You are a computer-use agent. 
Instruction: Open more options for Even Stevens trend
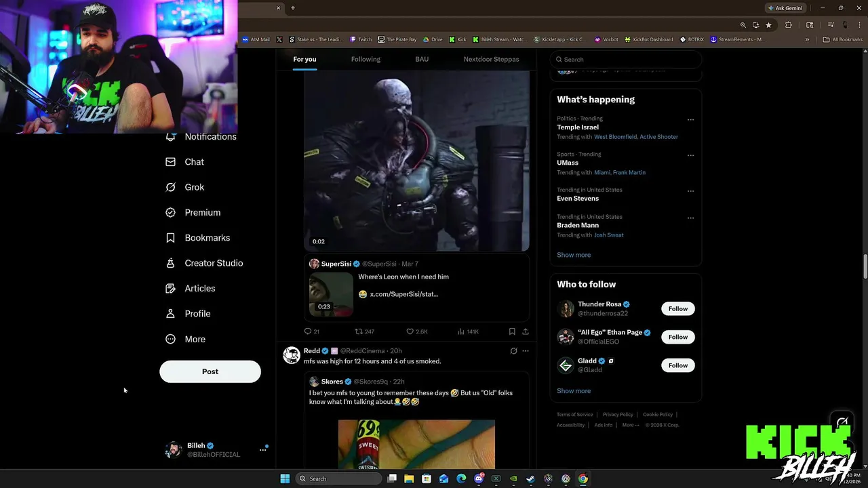[x=690, y=191]
